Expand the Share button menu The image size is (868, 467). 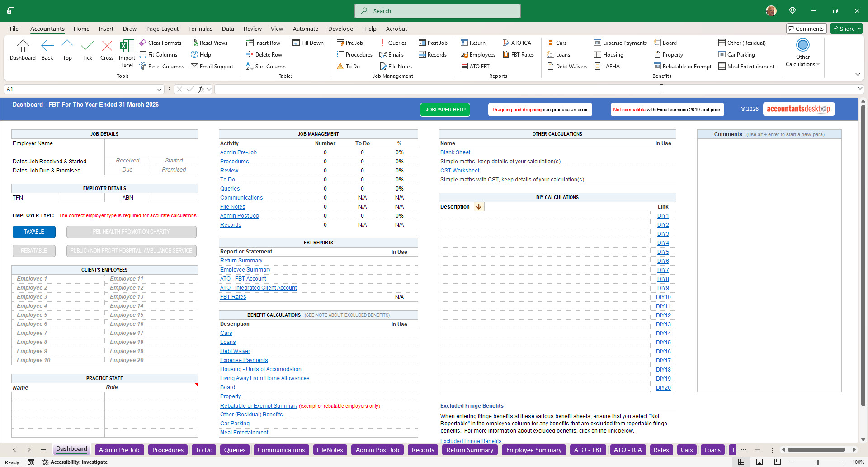[859, 29]
